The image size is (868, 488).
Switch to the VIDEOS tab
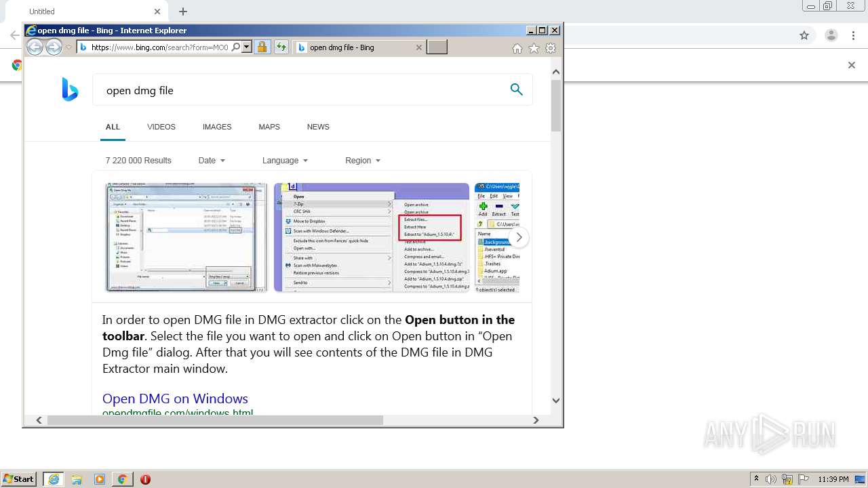coord(161,127)
